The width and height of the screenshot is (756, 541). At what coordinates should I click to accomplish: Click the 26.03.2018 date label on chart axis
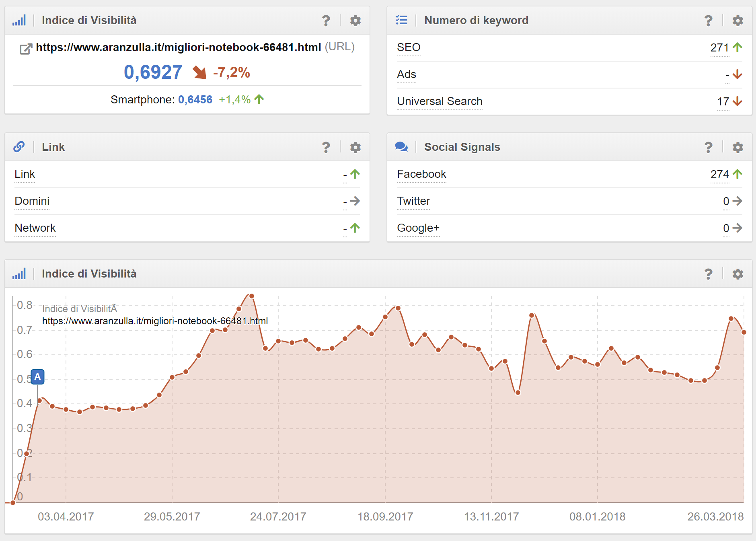point(715,517)
